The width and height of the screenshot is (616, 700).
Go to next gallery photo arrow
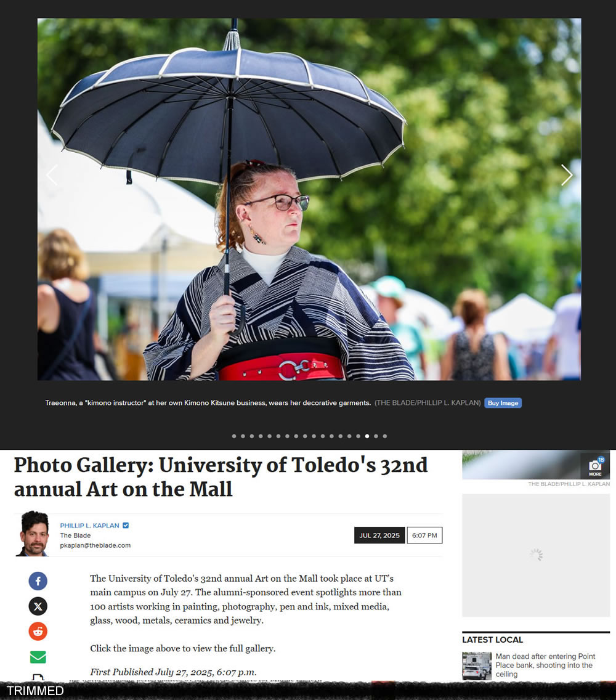coord(567,175)
